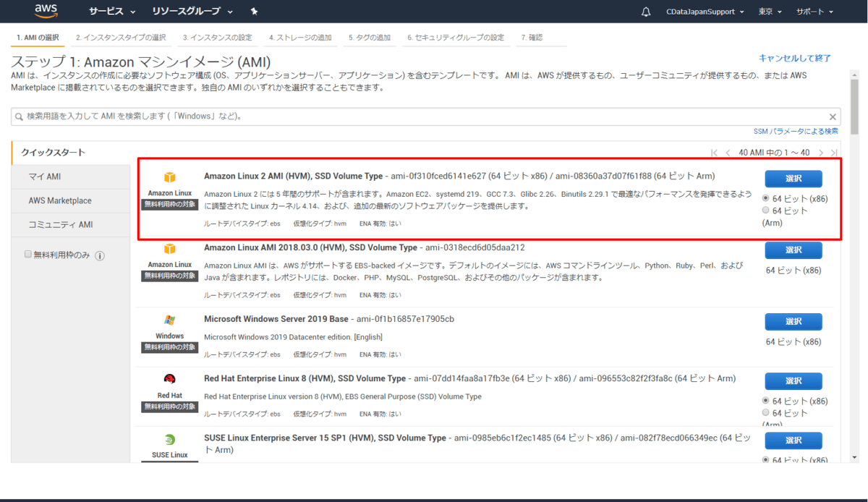868x502 pixels.
Task: Go to last page of AMI list
Action: click(834, 153)
